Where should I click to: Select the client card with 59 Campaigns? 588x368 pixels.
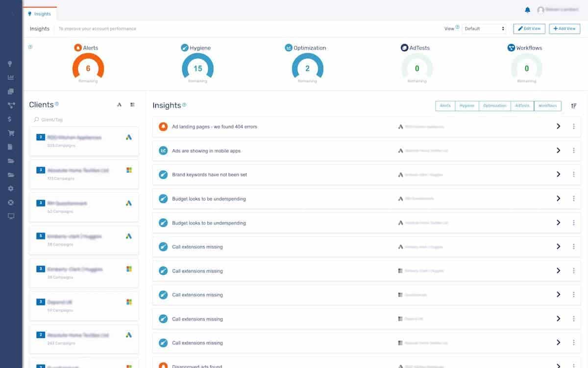point(84,305)
